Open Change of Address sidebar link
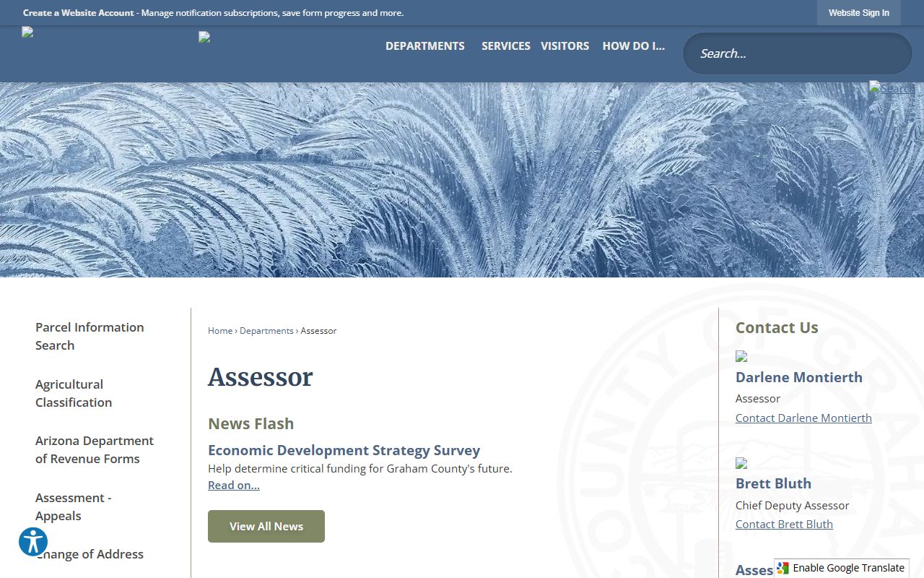This screenshot has width=924, height=578. [x=90, y=554]
